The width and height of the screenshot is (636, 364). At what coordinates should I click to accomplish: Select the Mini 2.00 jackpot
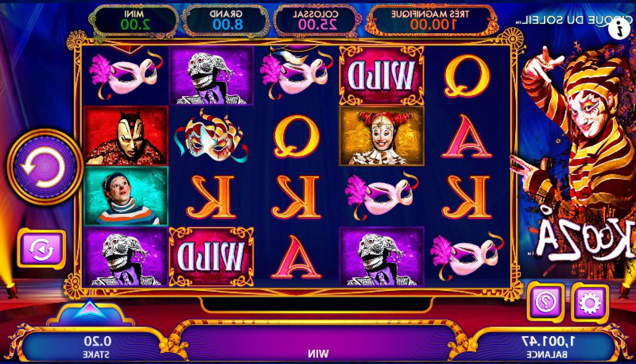(134, 20)
